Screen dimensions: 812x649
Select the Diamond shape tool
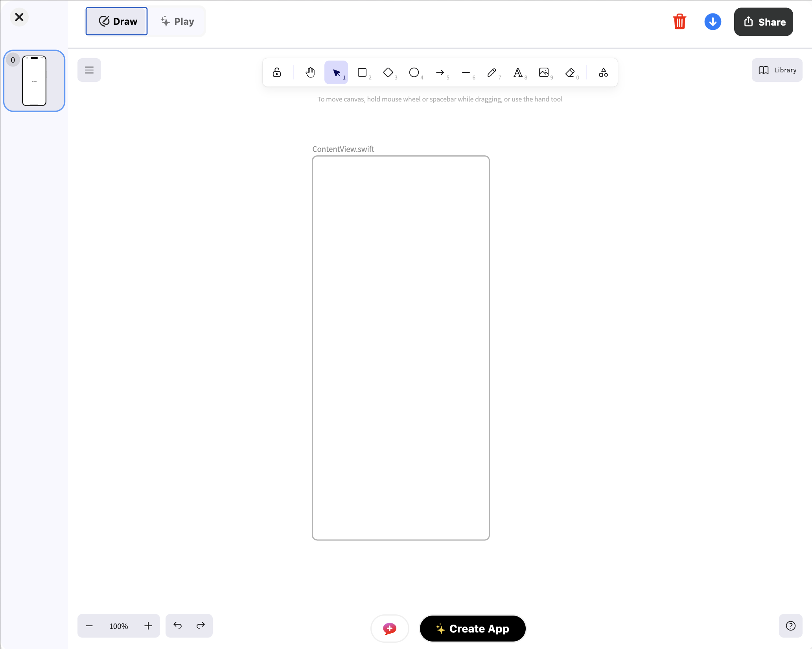388,72
